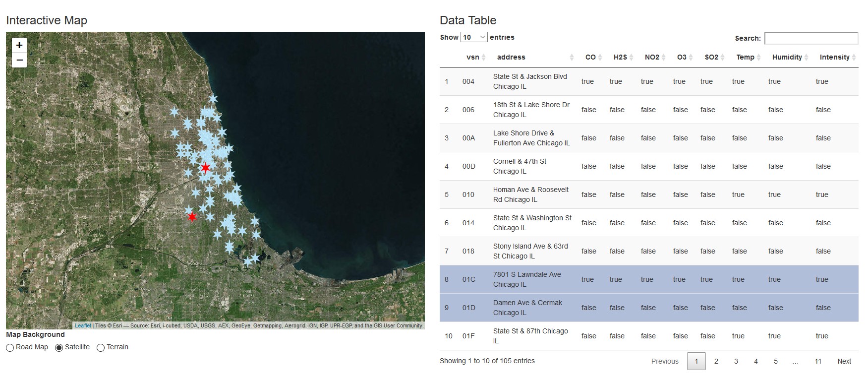Open the Leaflet attribution link
This screenshot has height=385, width=868.
point(83,326)
